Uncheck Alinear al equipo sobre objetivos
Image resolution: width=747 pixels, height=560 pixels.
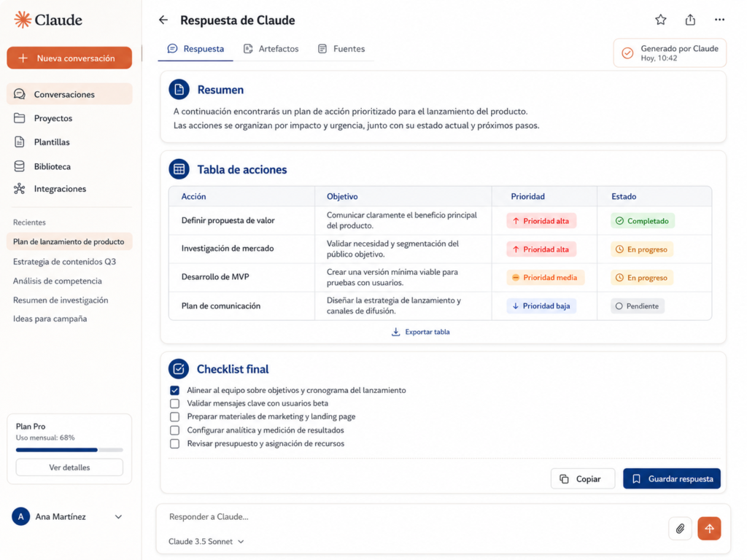coord(175,391)
